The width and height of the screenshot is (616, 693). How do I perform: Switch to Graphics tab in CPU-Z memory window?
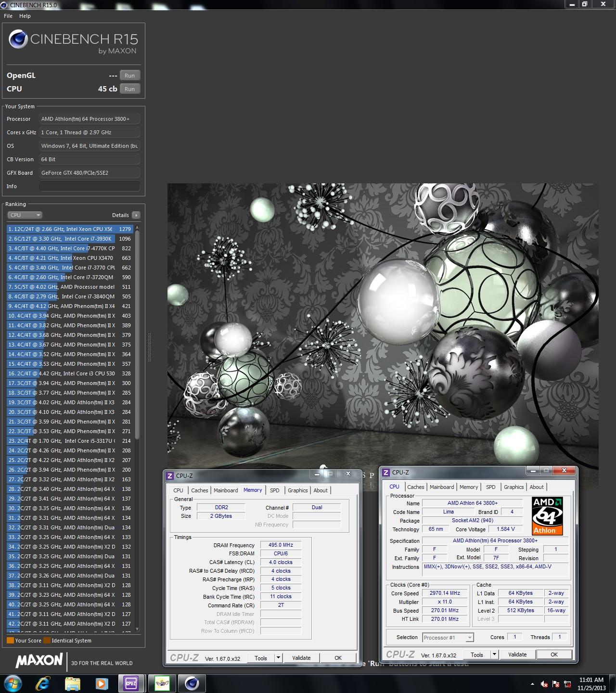point(297,490)
